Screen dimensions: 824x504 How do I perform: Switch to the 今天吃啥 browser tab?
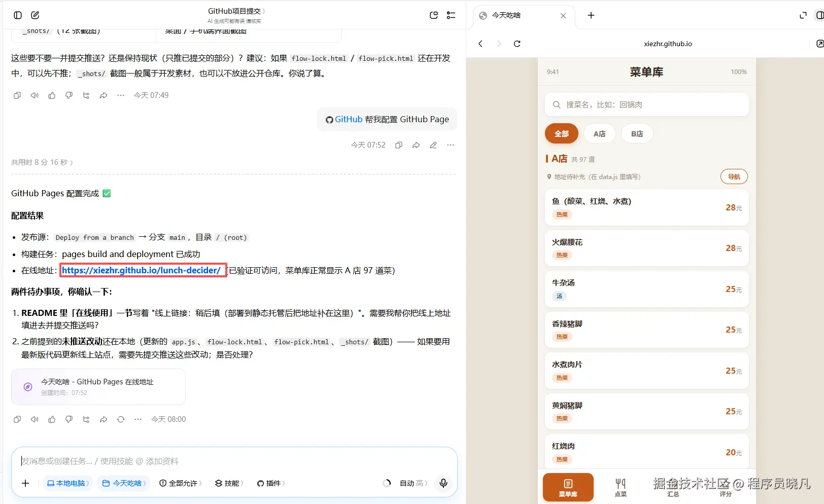tap(523, 16)
